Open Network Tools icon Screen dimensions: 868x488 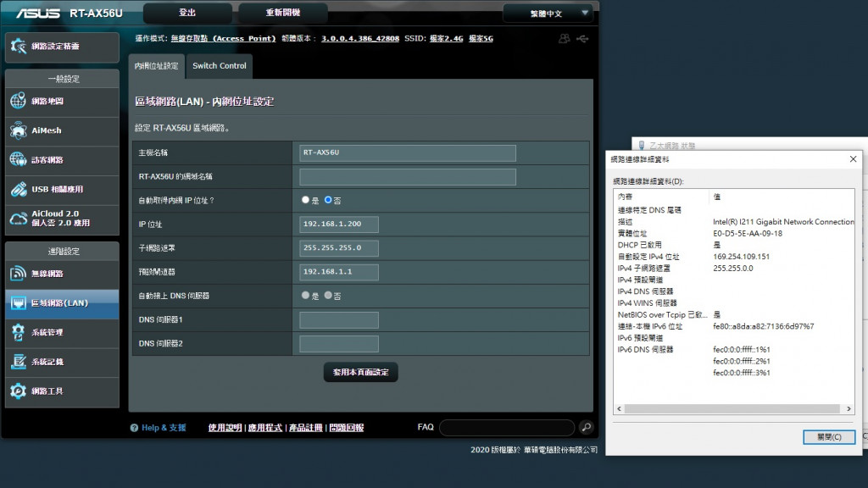point(18,391)
